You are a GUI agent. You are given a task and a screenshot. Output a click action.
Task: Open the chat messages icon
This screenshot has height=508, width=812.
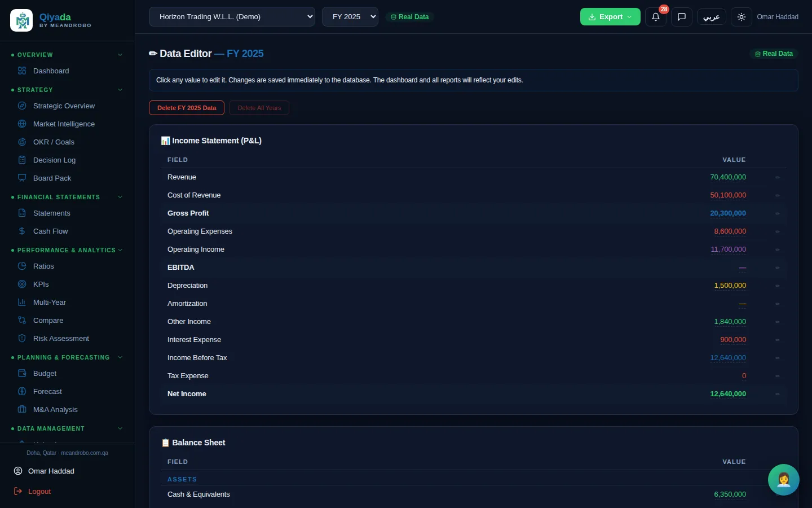tap(681, 17)
